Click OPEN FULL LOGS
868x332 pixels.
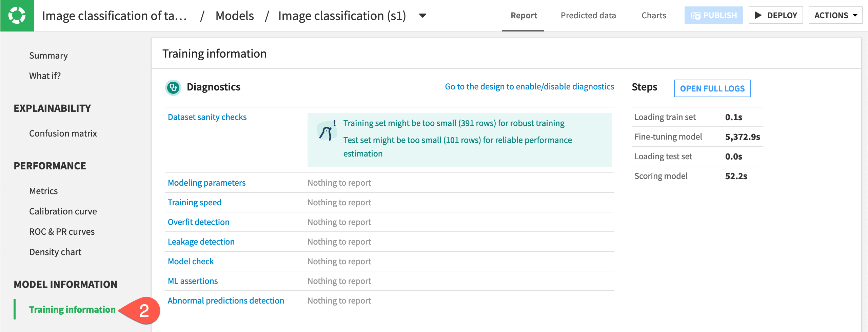[712, 88]
